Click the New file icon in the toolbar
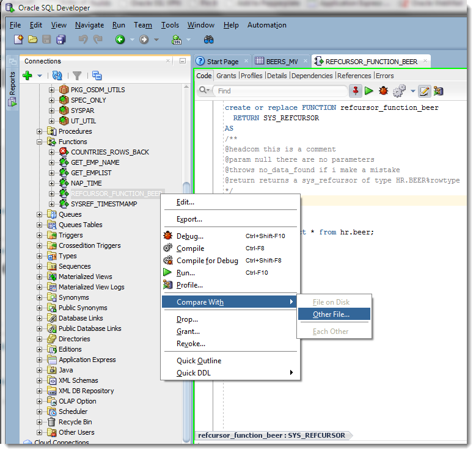 click(18, 40)
